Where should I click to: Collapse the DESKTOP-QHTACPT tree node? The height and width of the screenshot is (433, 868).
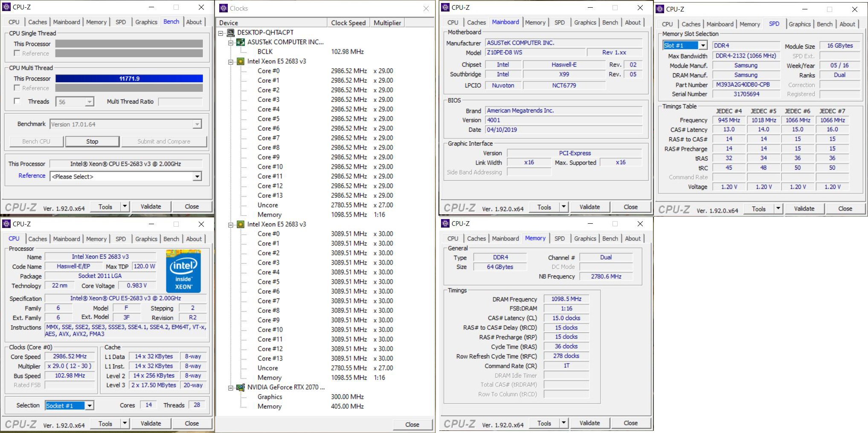point(221,33)
